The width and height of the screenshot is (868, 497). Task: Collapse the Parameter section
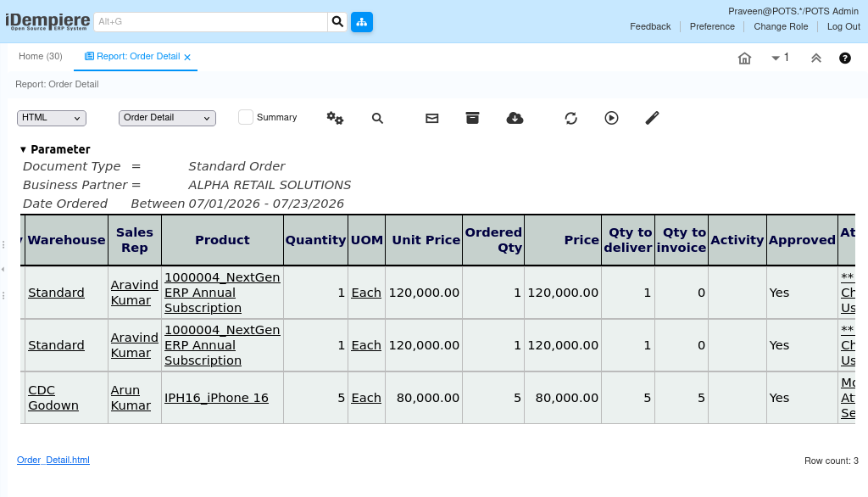coord(23,149)
